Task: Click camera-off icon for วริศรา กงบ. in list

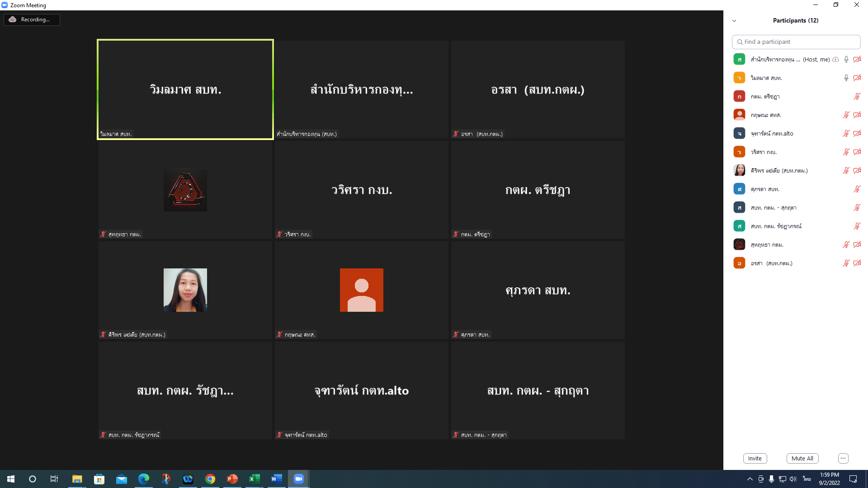Action: tap(857, 152)
